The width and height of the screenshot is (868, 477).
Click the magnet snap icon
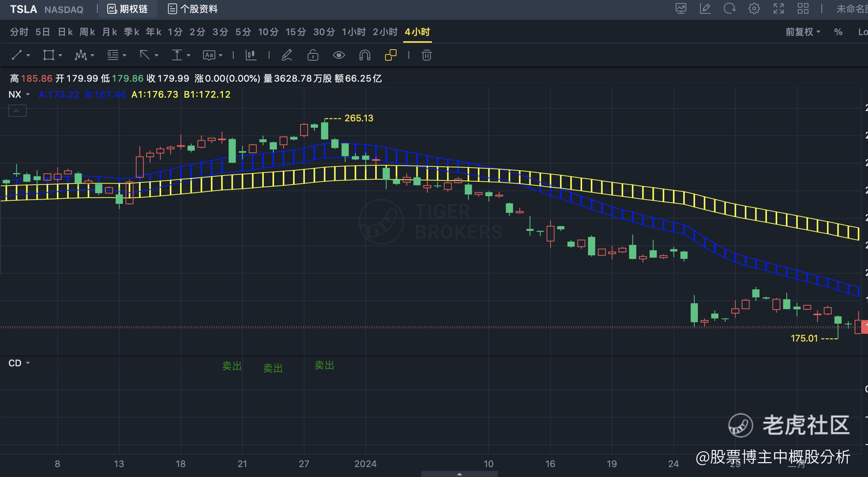click(365, 55)
